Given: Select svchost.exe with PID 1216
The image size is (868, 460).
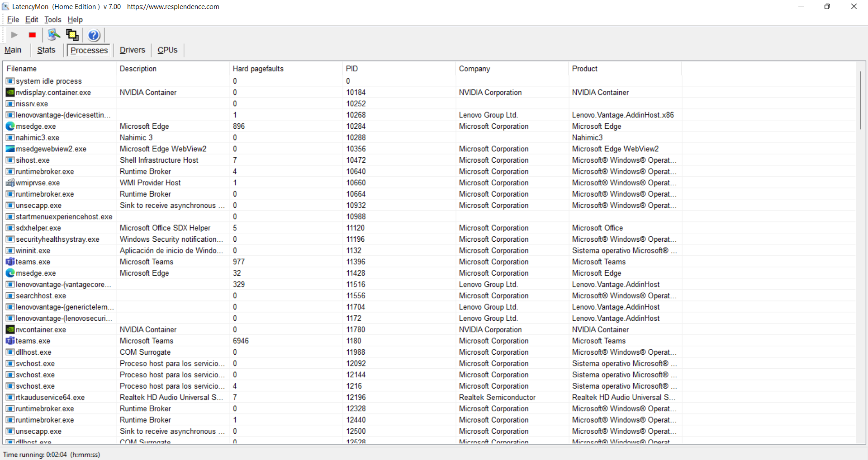Looking at the screenshot, I should pyautogui.click(x=35, y=386).
